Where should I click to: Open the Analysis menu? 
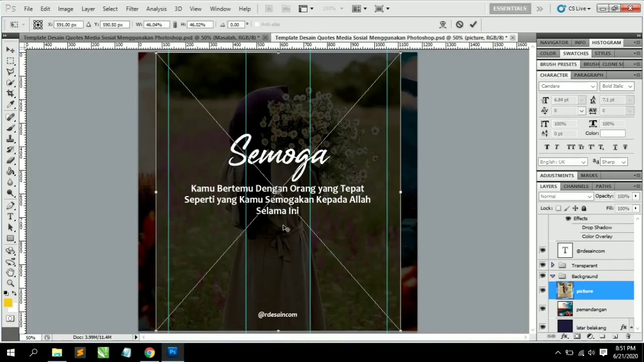(156, 9)
